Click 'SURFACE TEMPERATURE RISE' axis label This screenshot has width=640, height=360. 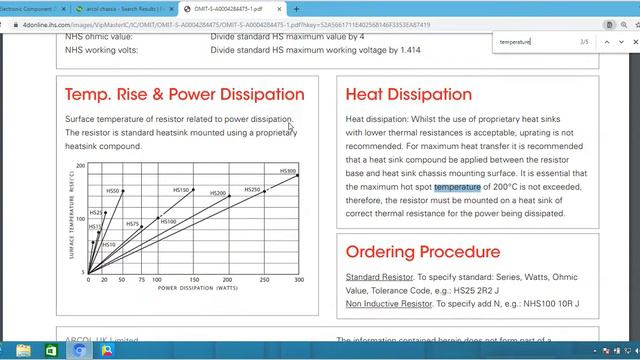tap(71, 215)
